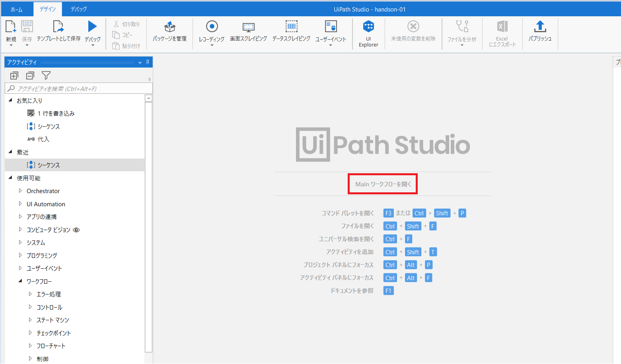Collapse the ワークフロー node
Screen dimensions: 621x364
click(20, 281)
